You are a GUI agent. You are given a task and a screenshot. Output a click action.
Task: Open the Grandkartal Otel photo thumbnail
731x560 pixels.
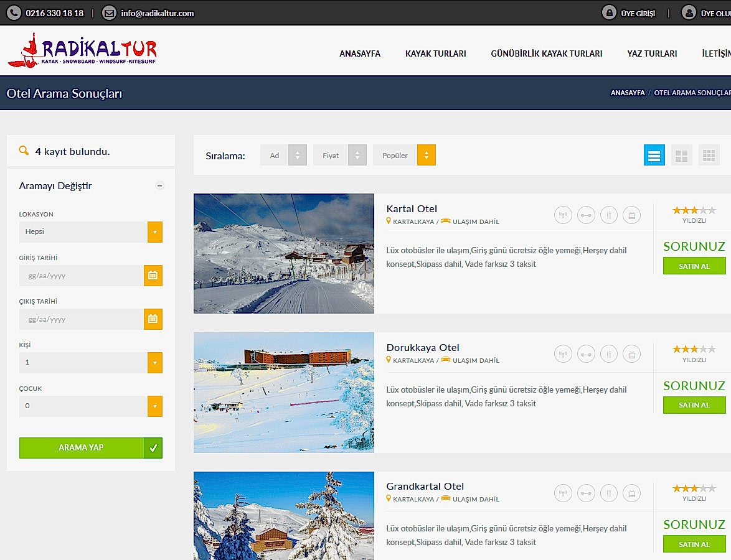click(283, 516)
